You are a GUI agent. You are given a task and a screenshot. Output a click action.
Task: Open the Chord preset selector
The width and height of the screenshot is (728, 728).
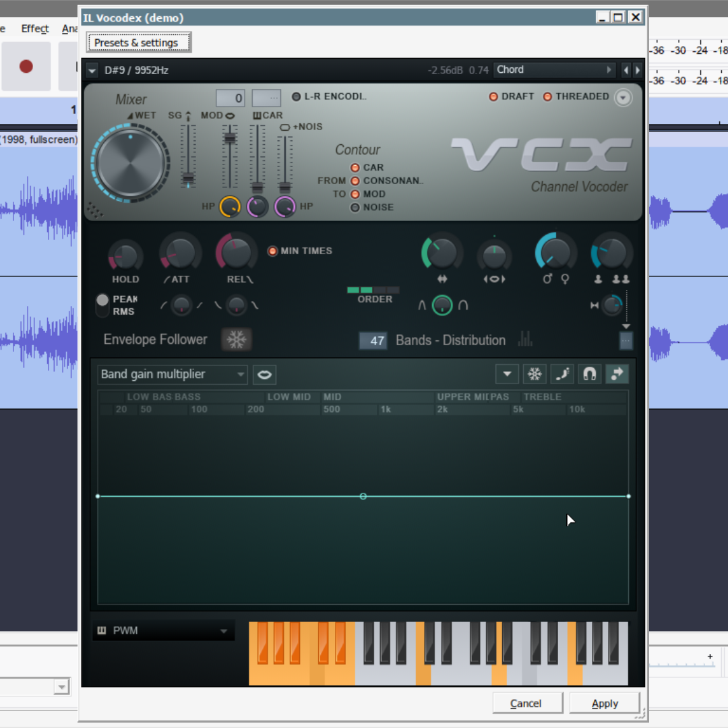(x=554, y=70)
